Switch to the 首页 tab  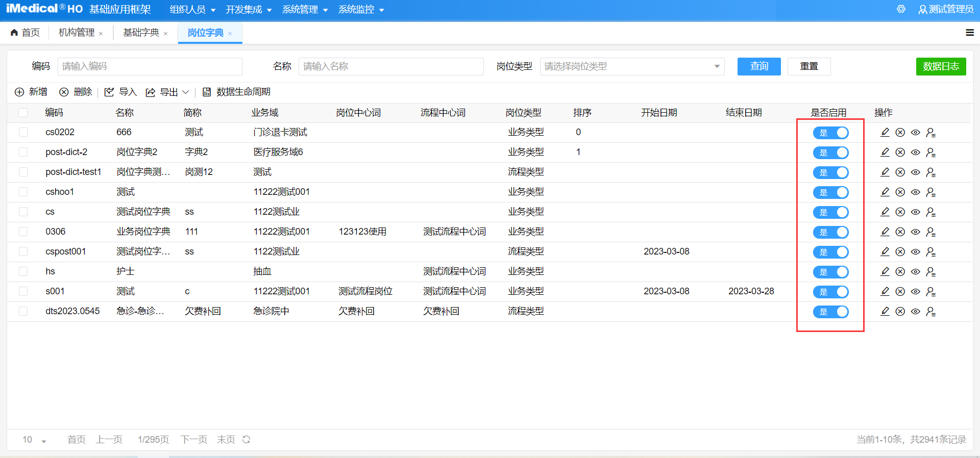(25, 33)
